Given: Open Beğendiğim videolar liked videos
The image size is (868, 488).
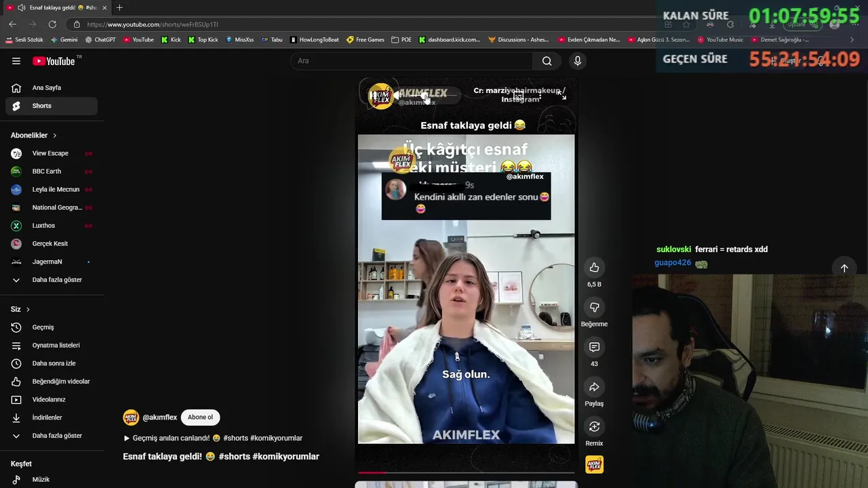Looking at the screenshot, I should [52, 382].
